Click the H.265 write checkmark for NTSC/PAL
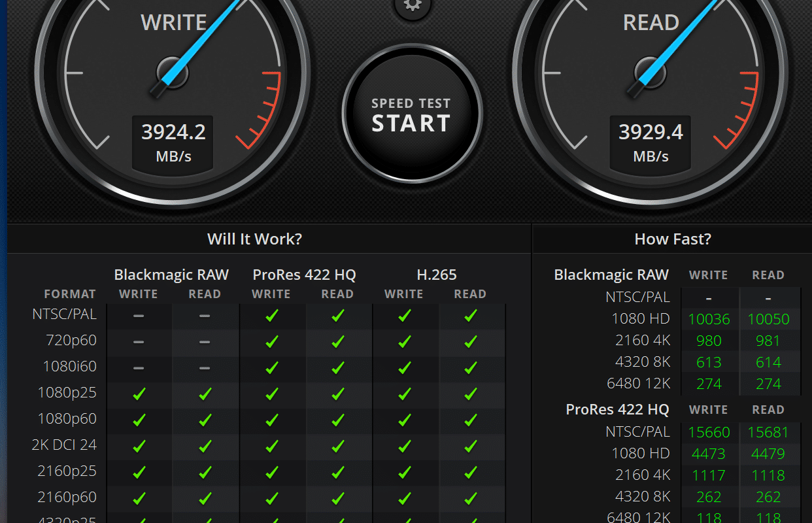Viewport: 812px width, 523px height. [x=404, y=315]
